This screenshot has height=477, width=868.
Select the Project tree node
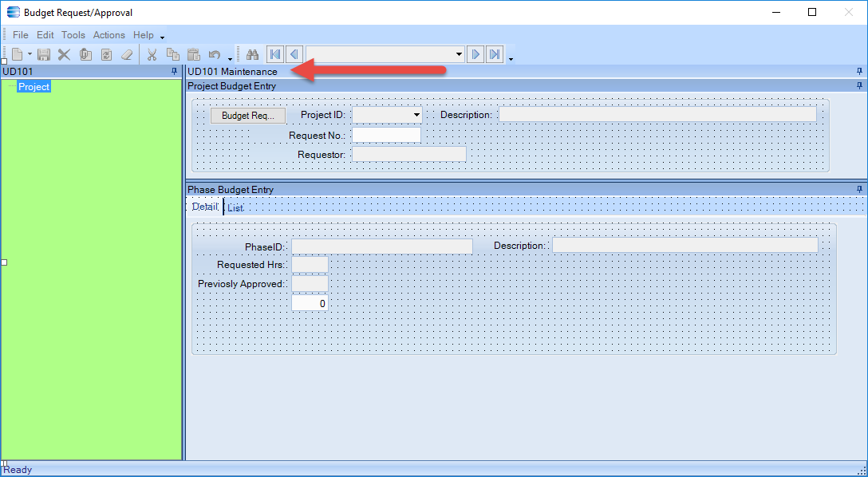34,87
